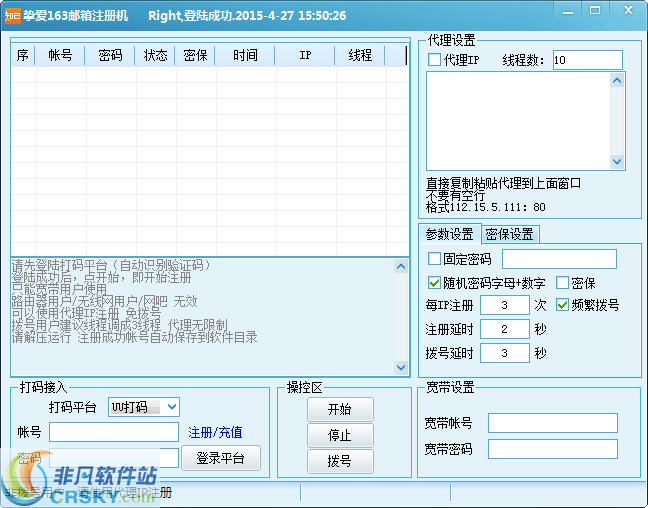Click the orange app logo in title bar
The image size is (648, 508).
[12, 16]
